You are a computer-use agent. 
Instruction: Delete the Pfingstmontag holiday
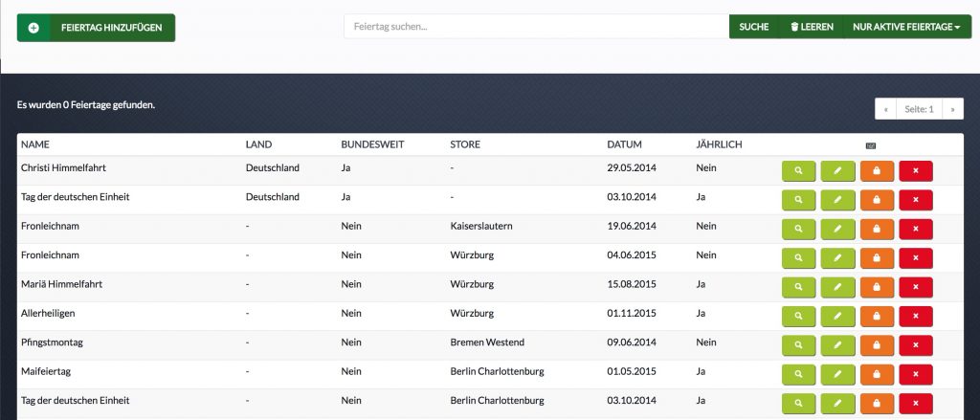pos(916,345)
